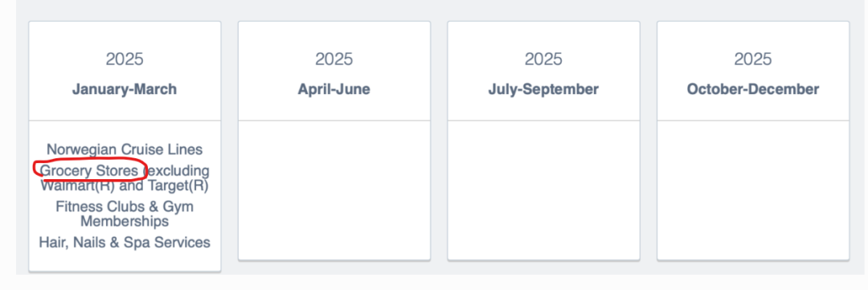
Task: Click the Walmart(R) and Target(R) line
Action: pyautogui.click(x=124, y=186)
